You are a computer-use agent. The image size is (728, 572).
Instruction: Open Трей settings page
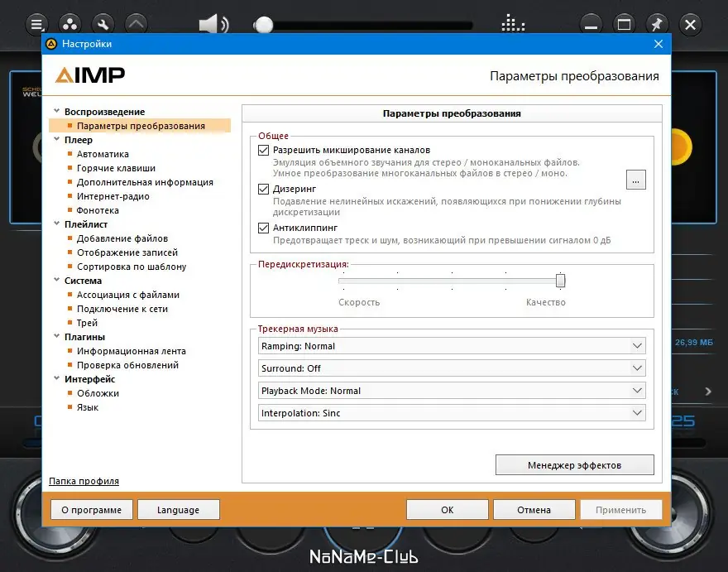[x=87, y=323]
